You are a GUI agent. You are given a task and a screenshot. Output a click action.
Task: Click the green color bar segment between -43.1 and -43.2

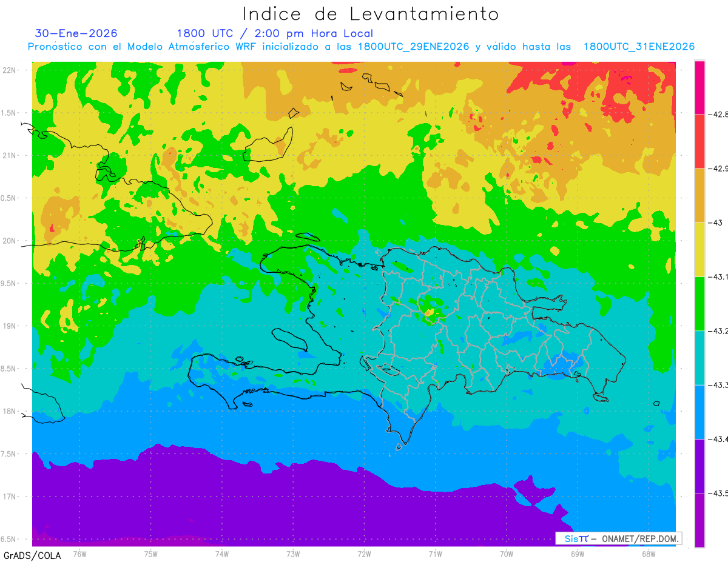[x=699, y=303]
